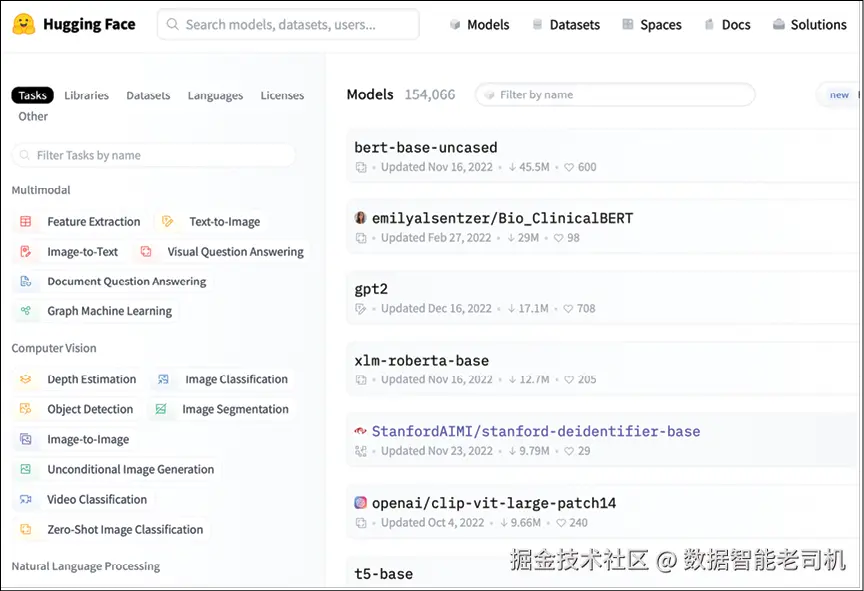Click the Hugging Face emoji logo
The image size is (864, 591).
[x=24, y=24]
